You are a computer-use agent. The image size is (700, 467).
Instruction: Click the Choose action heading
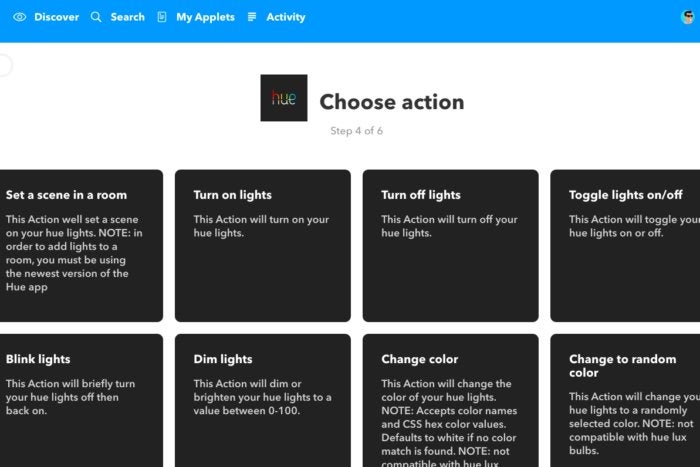[x=392, y=102]
